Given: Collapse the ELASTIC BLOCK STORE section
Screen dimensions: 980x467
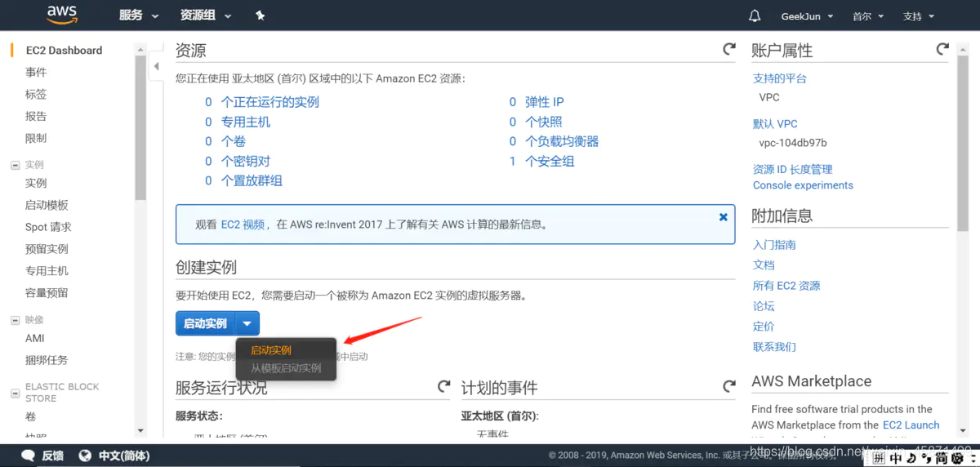Looking at the screenshot, I should coord(15,393).
